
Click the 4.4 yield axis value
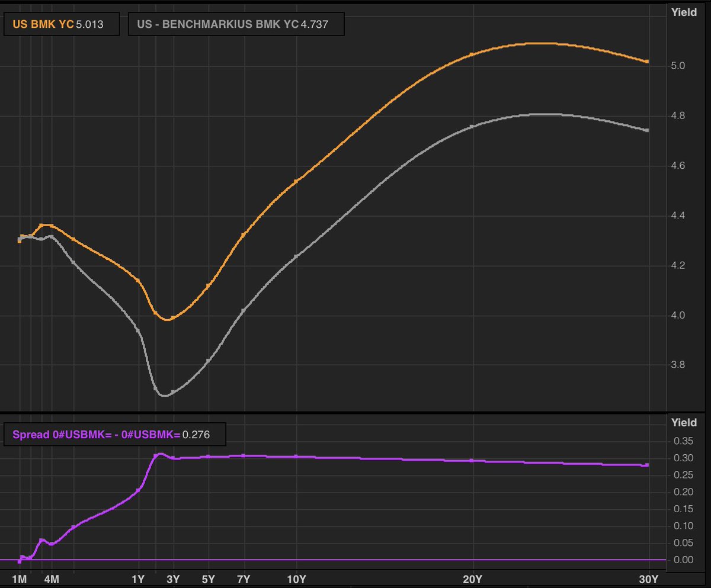[678, 216]
